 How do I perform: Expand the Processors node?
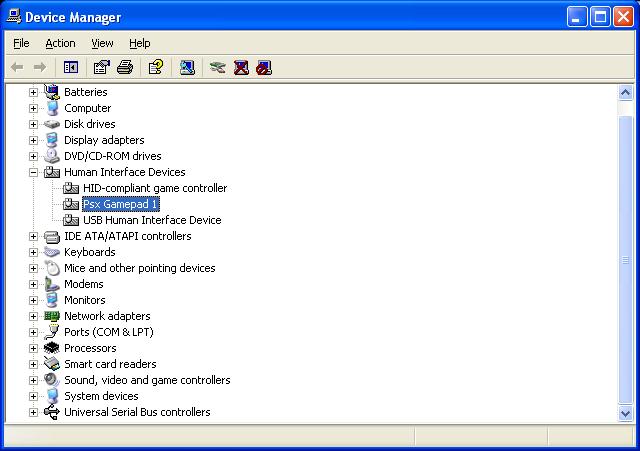[x=33, y=348]
